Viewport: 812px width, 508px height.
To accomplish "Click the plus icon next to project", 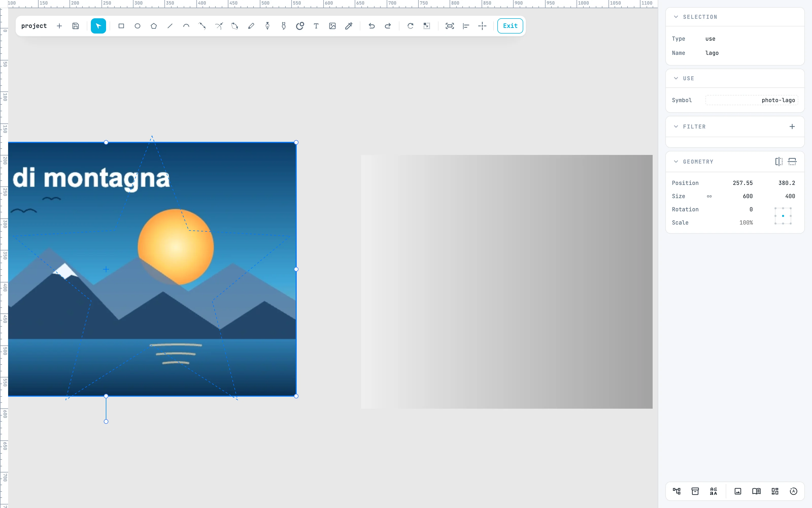I will coord(59,26).
